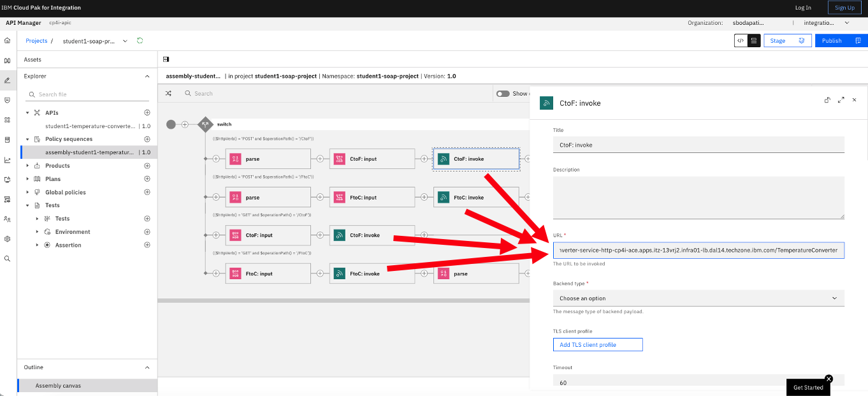Dismiss the Get Started popup

click(828, 379)
